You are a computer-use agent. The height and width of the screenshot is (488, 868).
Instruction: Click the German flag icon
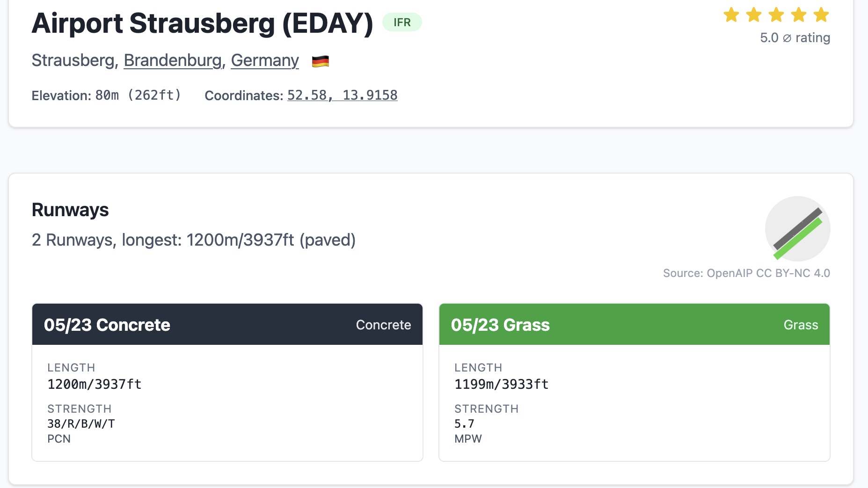[321, 61]
